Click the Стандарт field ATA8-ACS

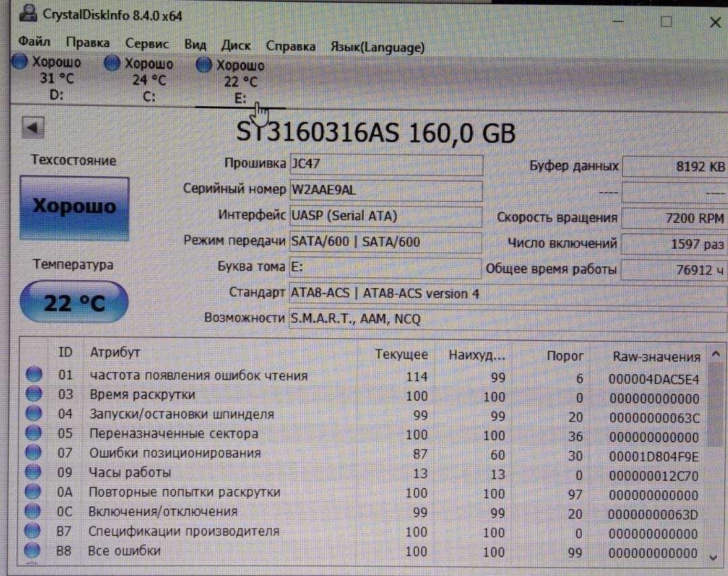(508, 293)
